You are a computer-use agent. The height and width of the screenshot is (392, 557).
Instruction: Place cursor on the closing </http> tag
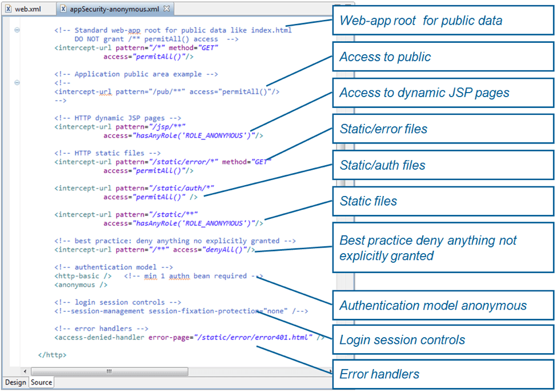(52, 355)
